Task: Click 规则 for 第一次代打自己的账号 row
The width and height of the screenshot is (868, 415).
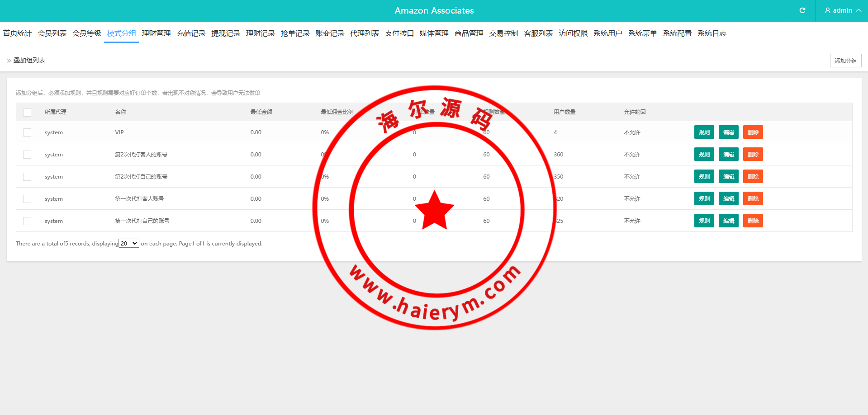Action: (704, 221)
